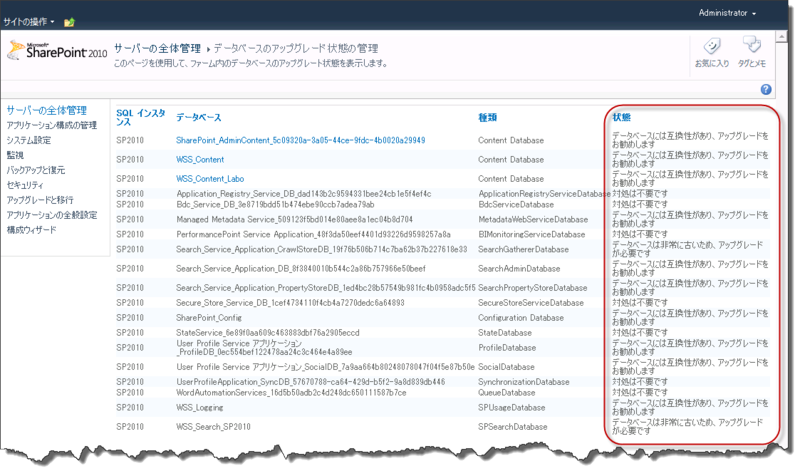Click the BdcServiceDatabase type cell

pos(516,205)
